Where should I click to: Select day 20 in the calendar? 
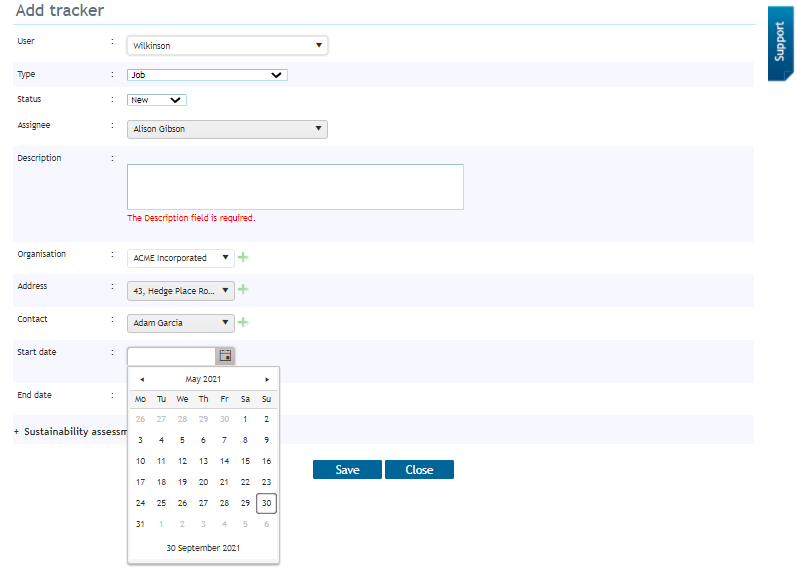click(x=203, y=482)
